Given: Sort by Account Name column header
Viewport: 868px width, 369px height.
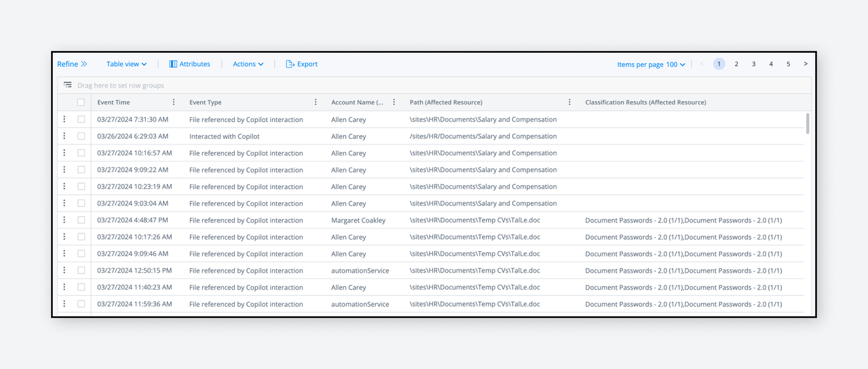Looking at the screenshot, I should (357, 102).
